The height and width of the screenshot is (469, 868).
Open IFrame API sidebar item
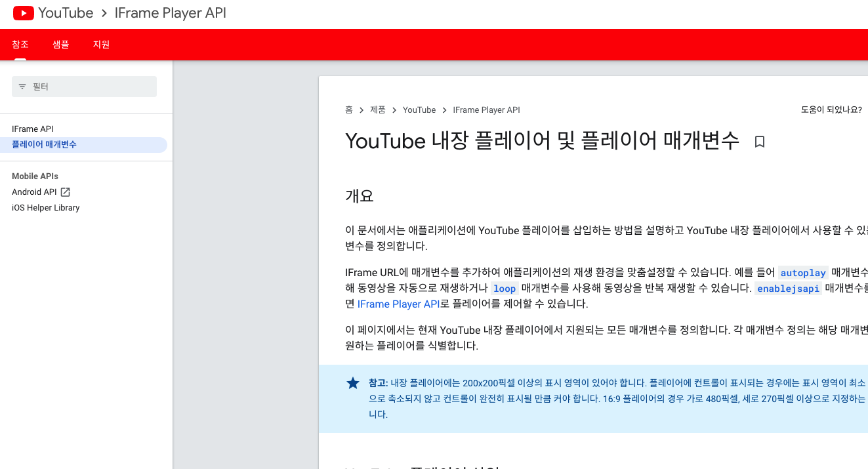pyautogui.click(x=33, y=129)
